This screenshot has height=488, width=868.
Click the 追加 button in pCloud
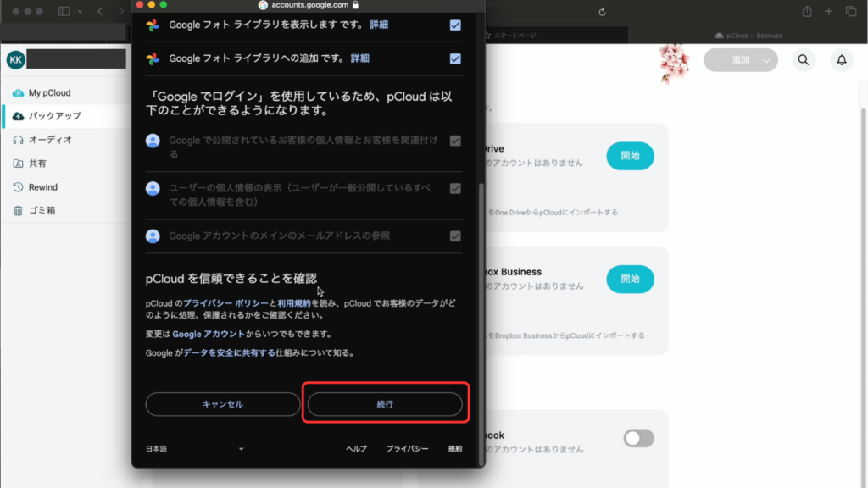tap(740, 60)
